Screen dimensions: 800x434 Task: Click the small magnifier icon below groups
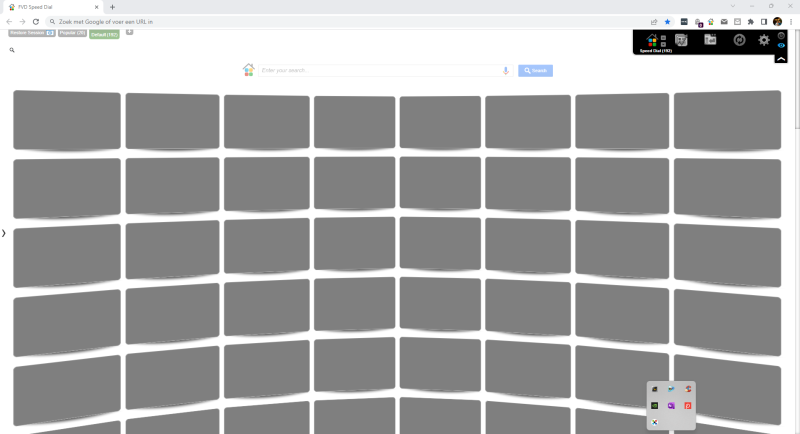point(12,50)
